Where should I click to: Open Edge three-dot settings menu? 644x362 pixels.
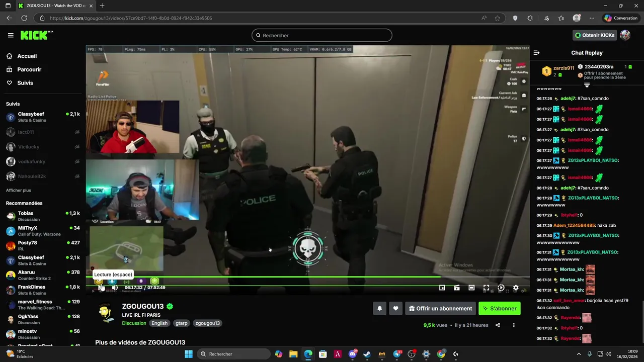592,18
